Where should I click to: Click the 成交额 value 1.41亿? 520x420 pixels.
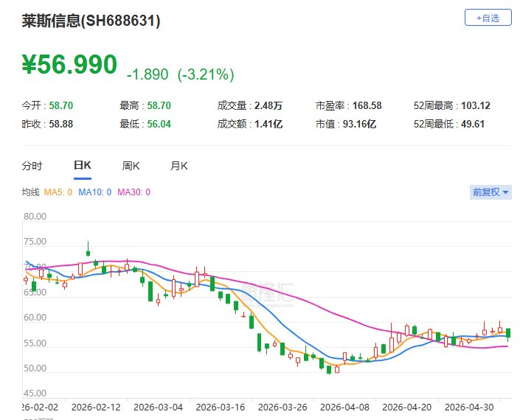[268, 125]
